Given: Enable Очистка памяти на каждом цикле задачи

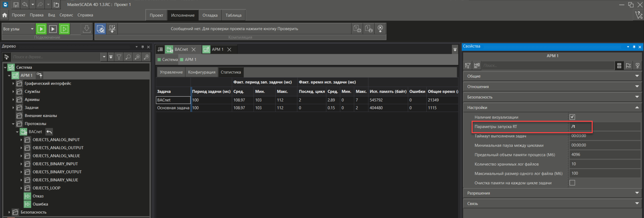Looking at the screenshot, I should tap(572, 183).
